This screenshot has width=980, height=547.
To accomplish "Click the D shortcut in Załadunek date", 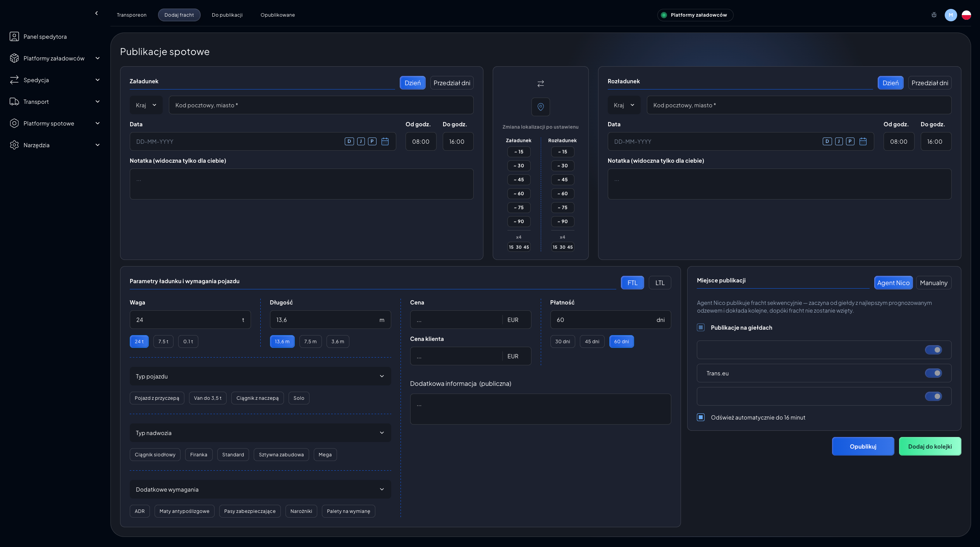I will pyautogui.click(x=349, y=141).
